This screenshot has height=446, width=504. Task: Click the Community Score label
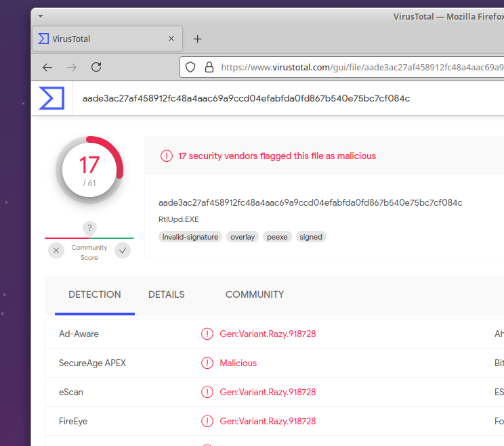tap(89, 252)
